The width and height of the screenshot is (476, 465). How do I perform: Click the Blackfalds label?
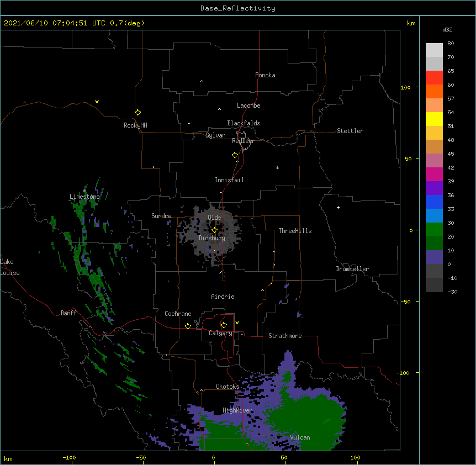click(x=244, y=123)
